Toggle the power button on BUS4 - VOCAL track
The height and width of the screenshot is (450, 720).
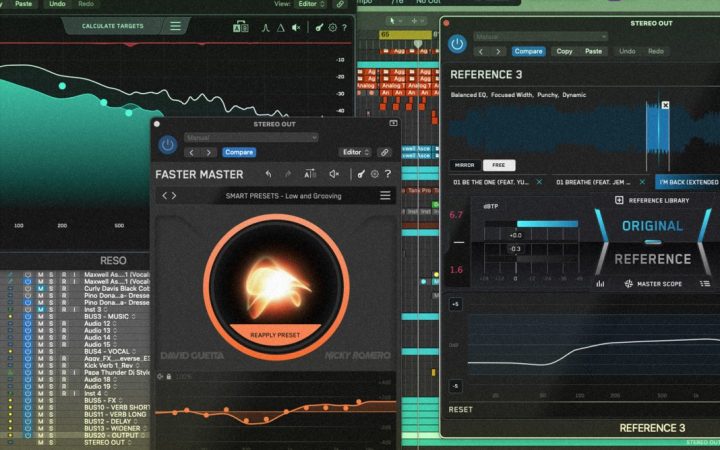click(x=28, y=351)
